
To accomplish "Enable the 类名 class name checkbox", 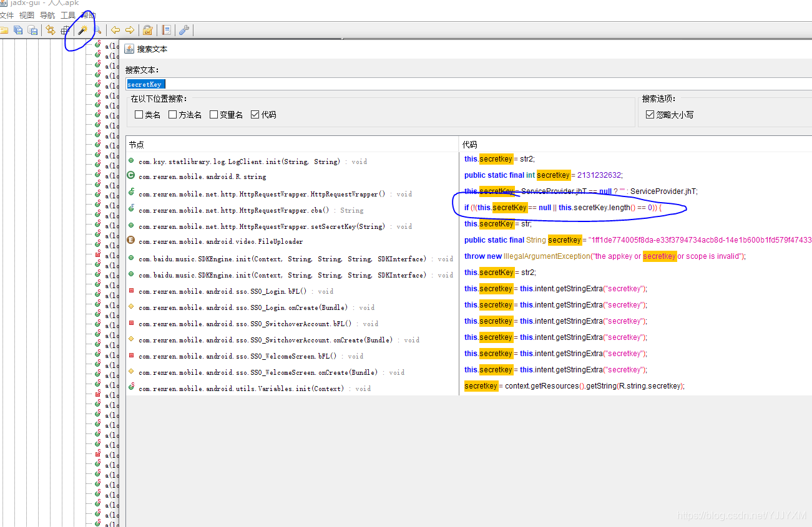I will [139, 115].
